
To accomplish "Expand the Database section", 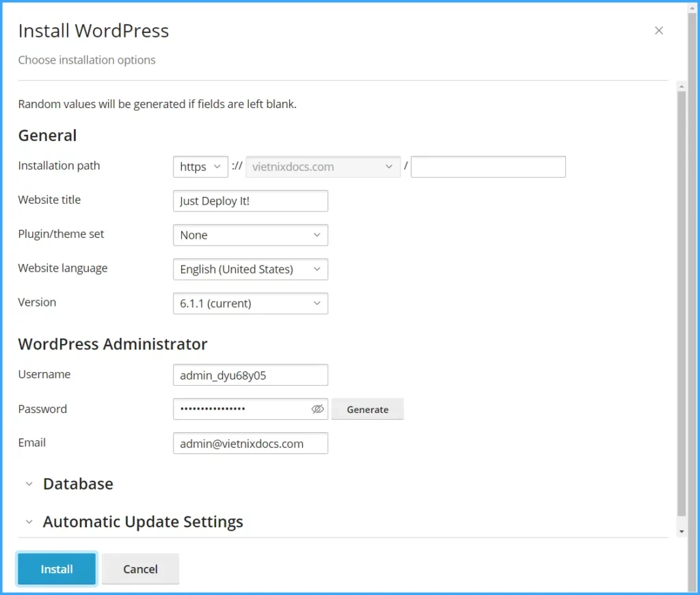I will [x=78, y=484].
